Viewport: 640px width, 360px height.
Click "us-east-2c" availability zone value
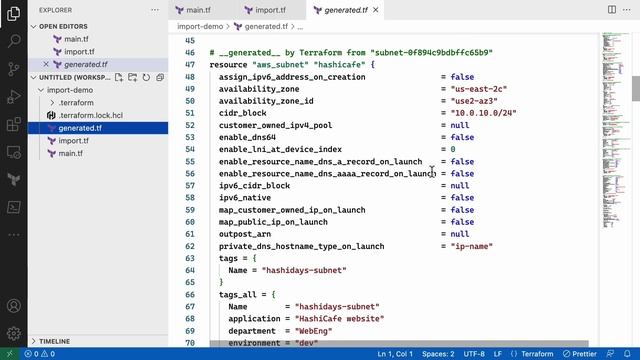pyautogui.click(x=479, y=89)
